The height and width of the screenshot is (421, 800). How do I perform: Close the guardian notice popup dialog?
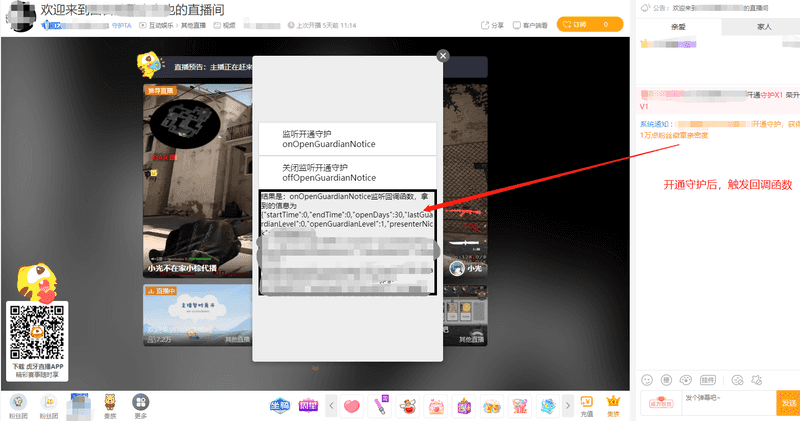(x=443, y=56)
